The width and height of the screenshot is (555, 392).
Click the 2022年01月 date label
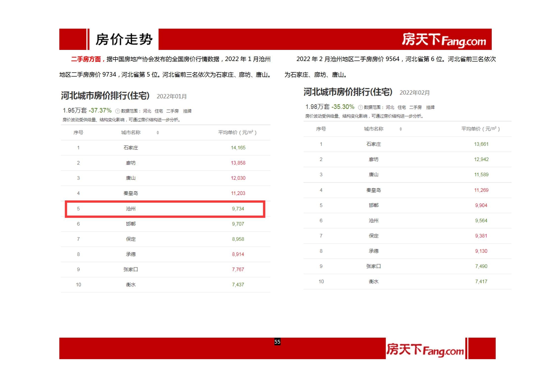[x=172, y=96]
